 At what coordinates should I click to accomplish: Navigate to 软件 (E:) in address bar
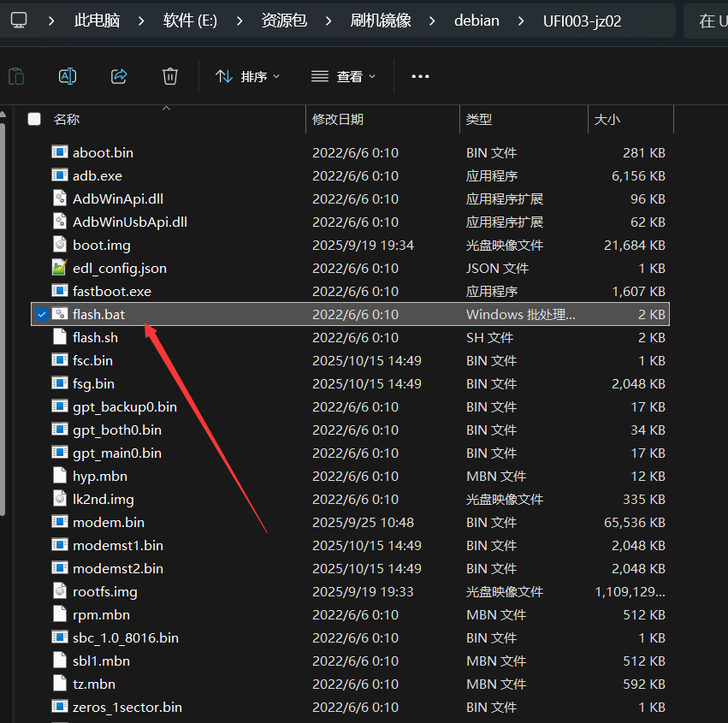(x=190, y=21)
